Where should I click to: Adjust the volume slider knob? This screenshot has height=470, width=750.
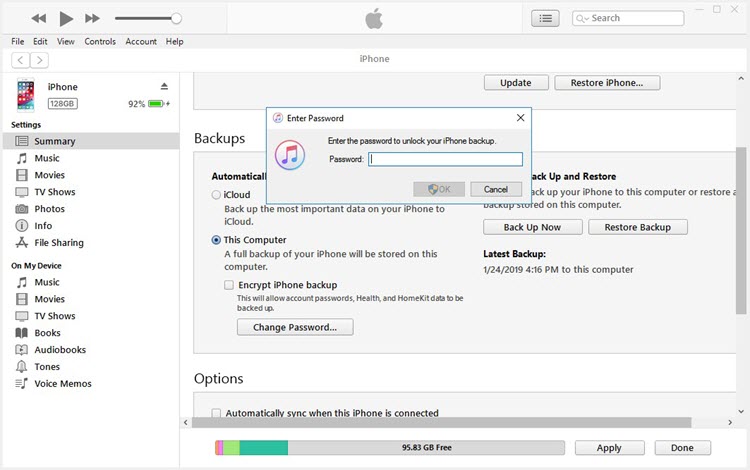[x=176, y=19]
